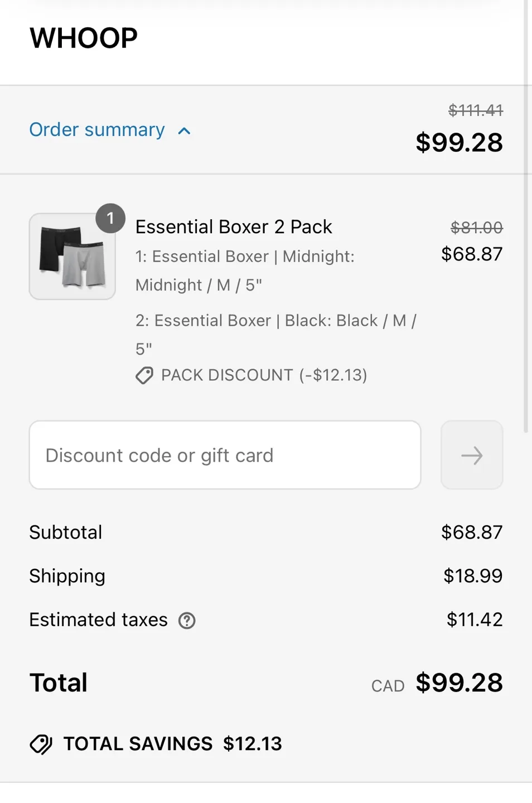Click the Essential Boxer 2 Pack thumbnail

pos(72,257)
